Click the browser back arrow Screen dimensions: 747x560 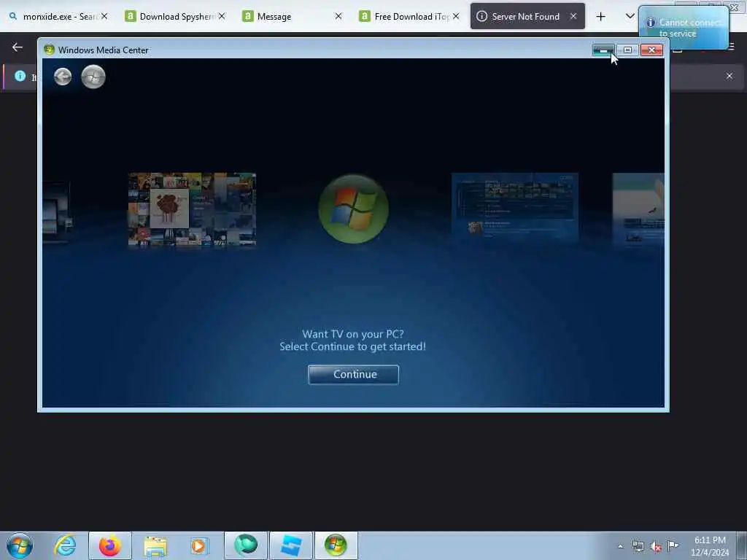coord(18,47)
